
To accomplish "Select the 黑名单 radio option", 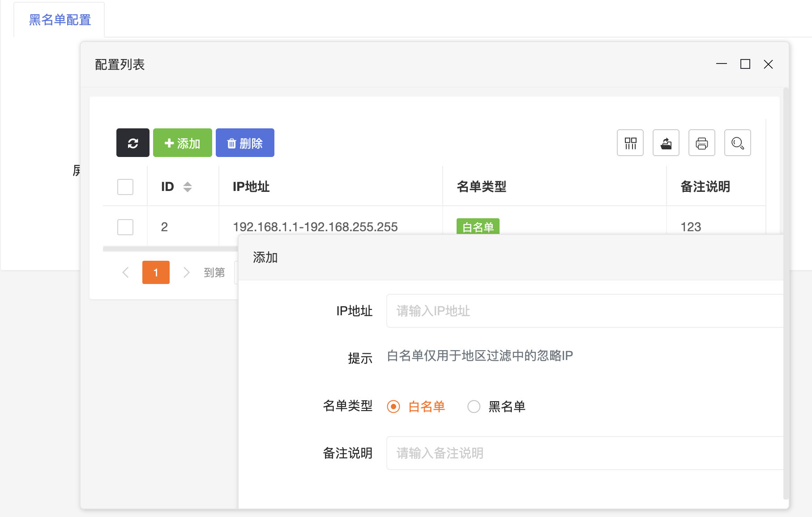I will pos(474,407).
